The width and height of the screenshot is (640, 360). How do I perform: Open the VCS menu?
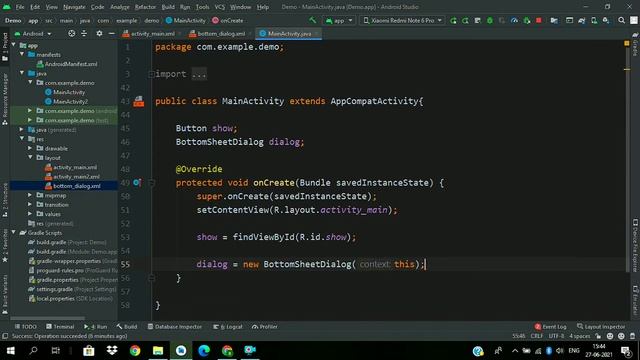point(220,7)
